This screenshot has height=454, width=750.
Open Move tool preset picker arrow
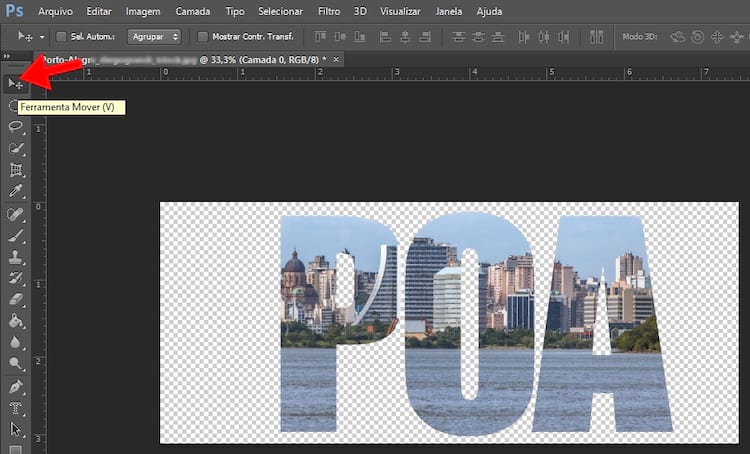click(41, 37)
